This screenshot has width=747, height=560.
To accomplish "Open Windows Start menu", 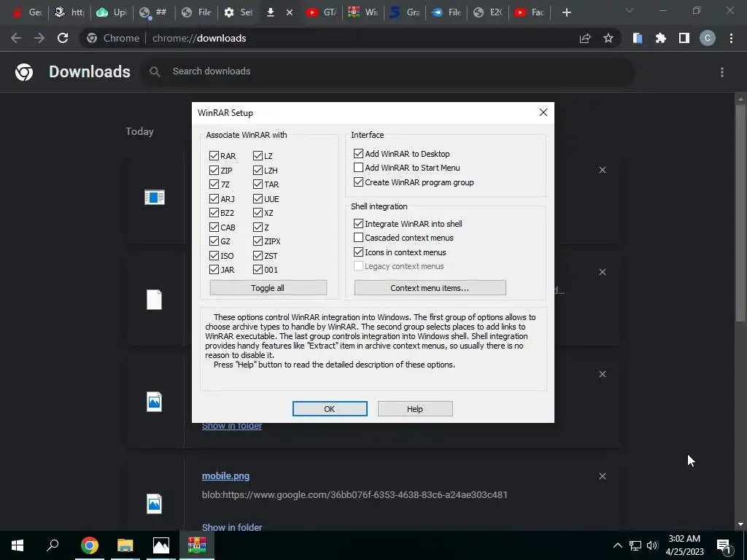I will pyautogui.click(x=18, y=545).
